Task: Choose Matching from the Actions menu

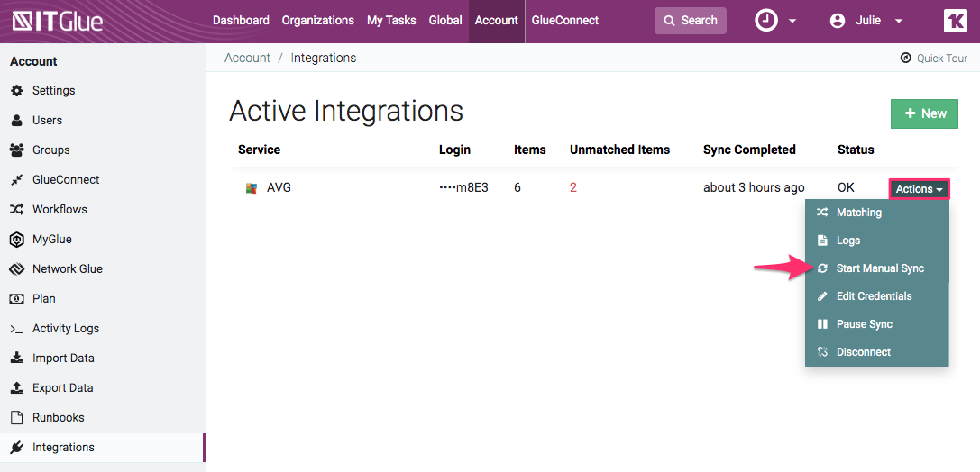Action: [x=877, y=213]
